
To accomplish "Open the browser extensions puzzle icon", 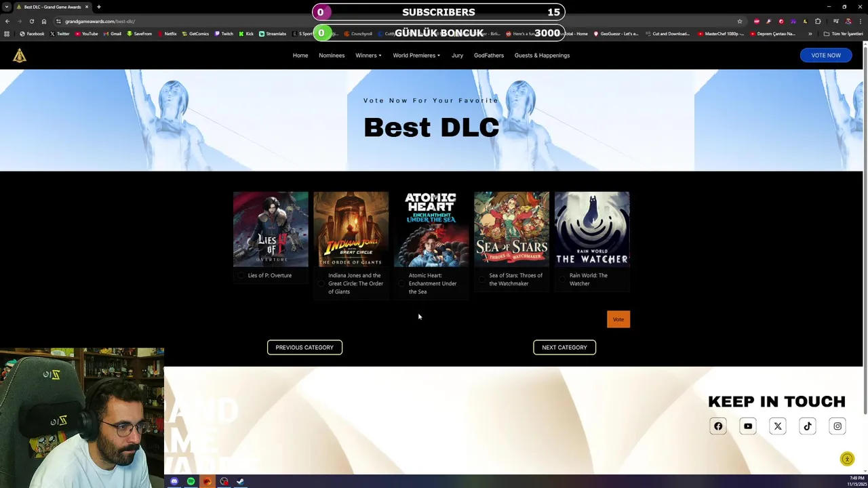I will click(x=818, y=21).
